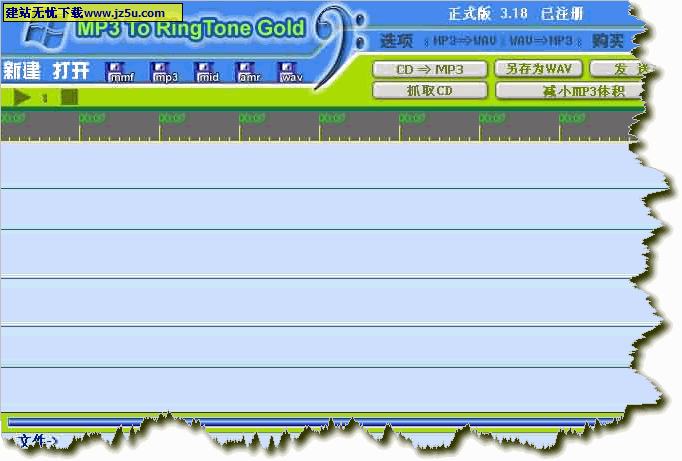Stop playback with the square button

coord(69,97)
